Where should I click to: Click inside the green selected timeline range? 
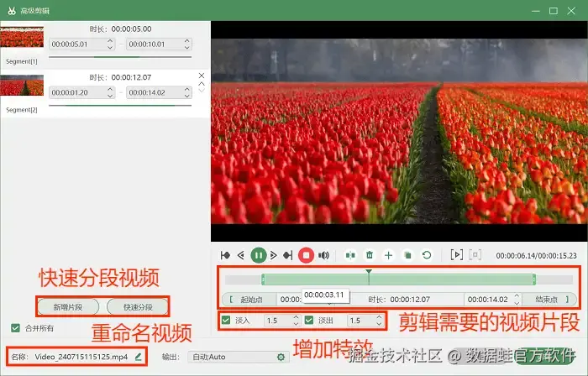[399, 279]
